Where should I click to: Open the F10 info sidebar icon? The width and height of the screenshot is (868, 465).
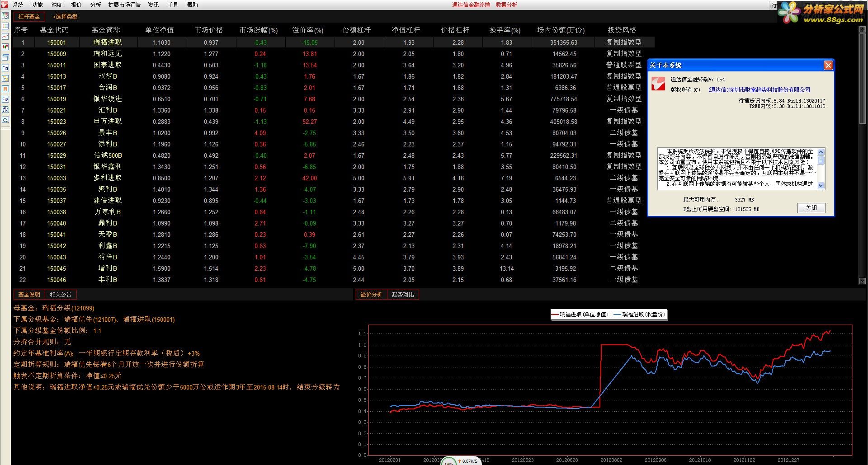(x=5, y=68)
